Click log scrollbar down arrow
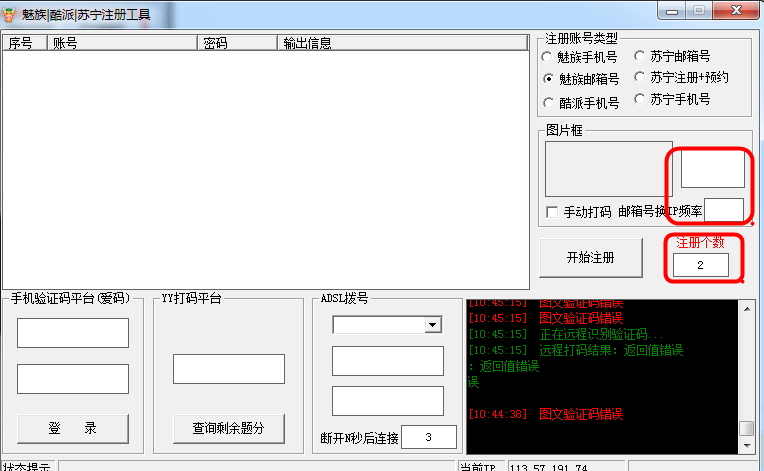The height and width of the screenshot is (471, 764). [747, 445]
